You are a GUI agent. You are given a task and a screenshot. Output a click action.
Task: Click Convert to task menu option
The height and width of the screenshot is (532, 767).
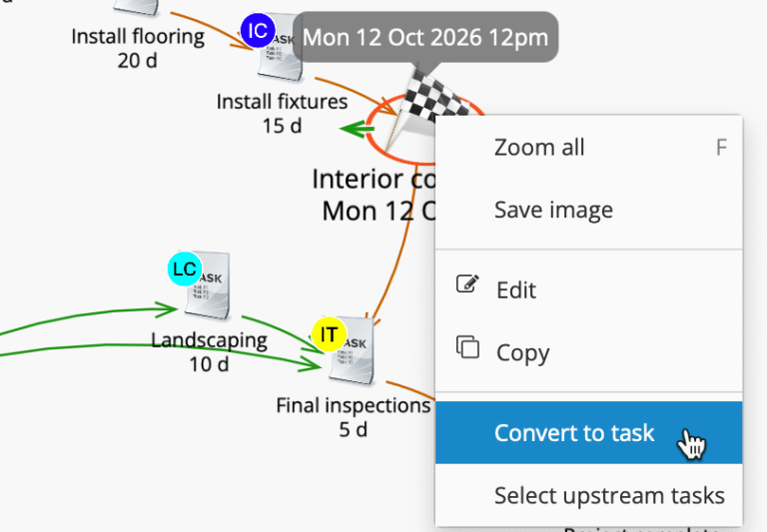tap(574, 433)
